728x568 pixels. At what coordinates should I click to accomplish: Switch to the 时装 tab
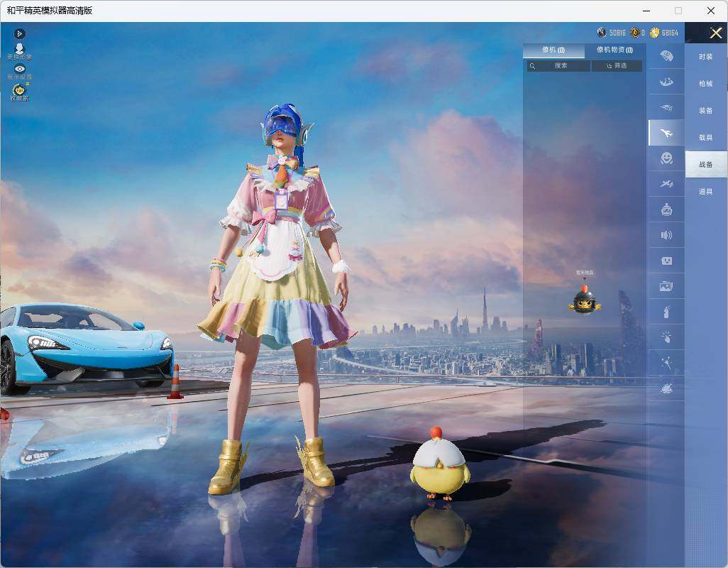706,57
